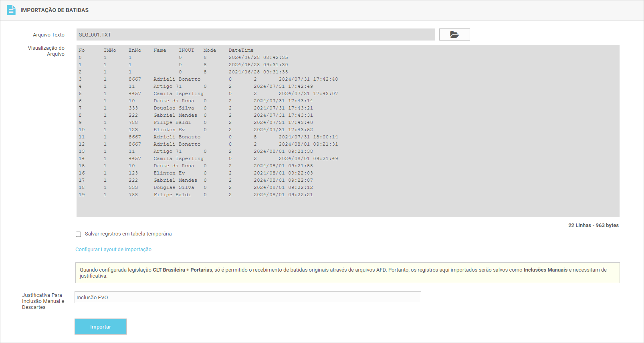The image size is (644, 343).
Task: Open Configurar Layout de Importação link
Action: point(113,250)
